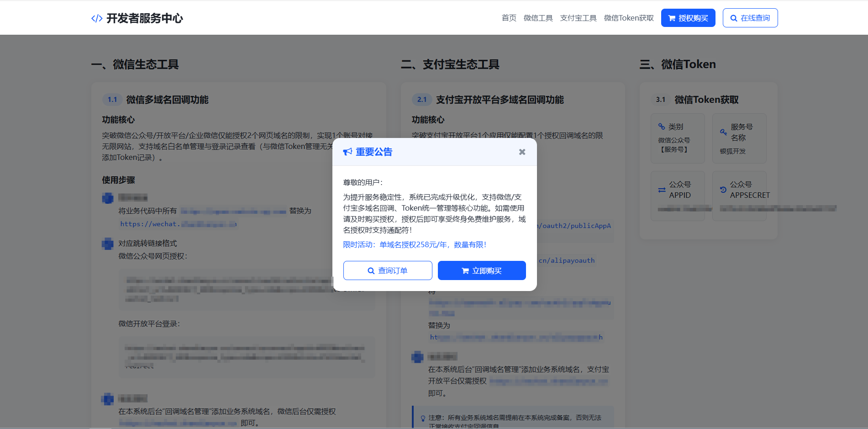Click the first blue step icon under 使用步骤
This screenshot has width=868, height=429.
click(107, 198)
